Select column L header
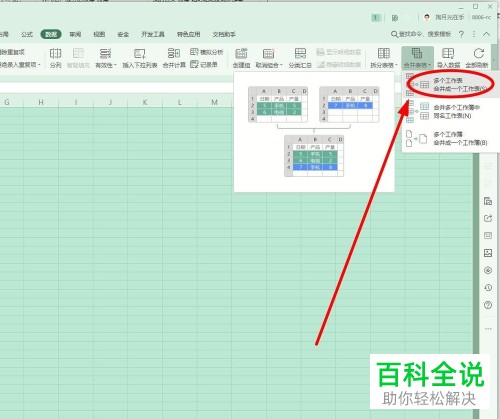Screen dimensions: 500x419 pyautogui.click(x=180, y=102)
